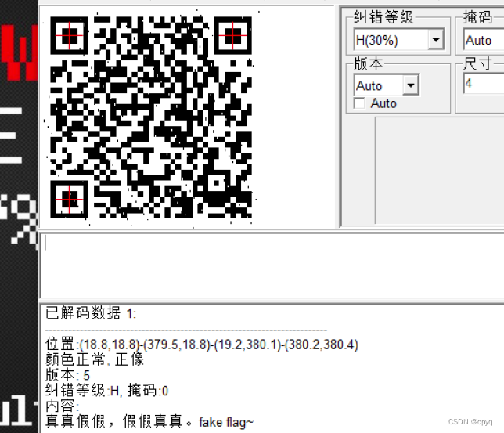
Task: Click the '纠错等级:H, 掩码:0' line
Action: click(106, 391)
